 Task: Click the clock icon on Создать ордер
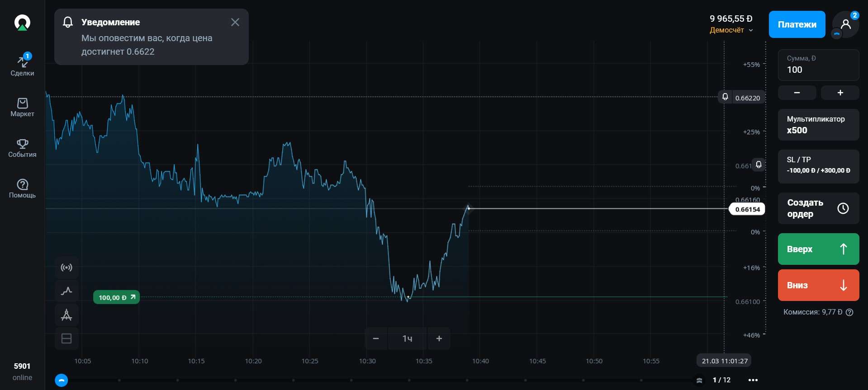(843, 208)
